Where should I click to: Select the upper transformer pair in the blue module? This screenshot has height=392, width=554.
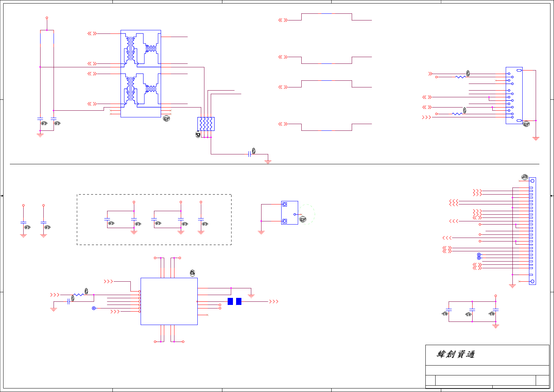(x=141, y=49)
